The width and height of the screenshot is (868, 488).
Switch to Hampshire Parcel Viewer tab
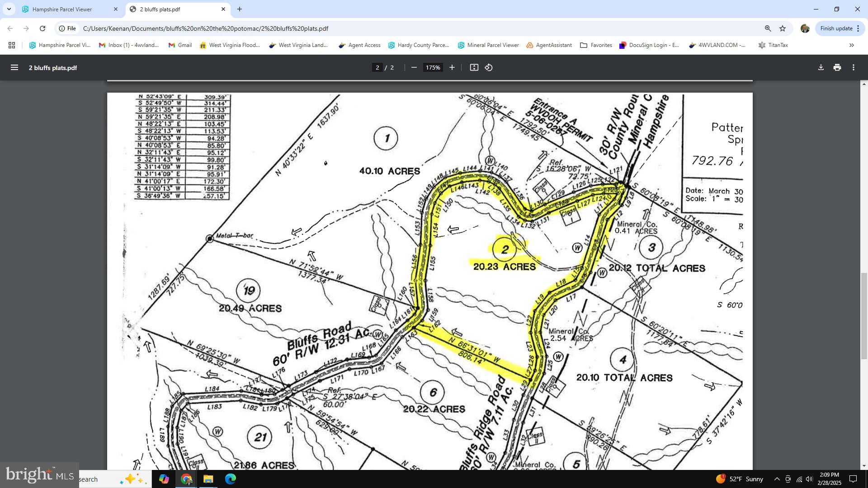62,9
